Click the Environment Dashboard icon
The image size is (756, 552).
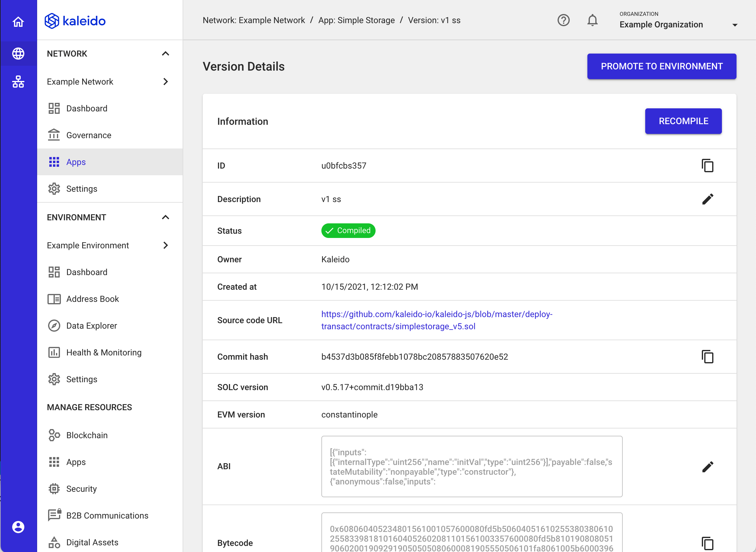[54, 272]
